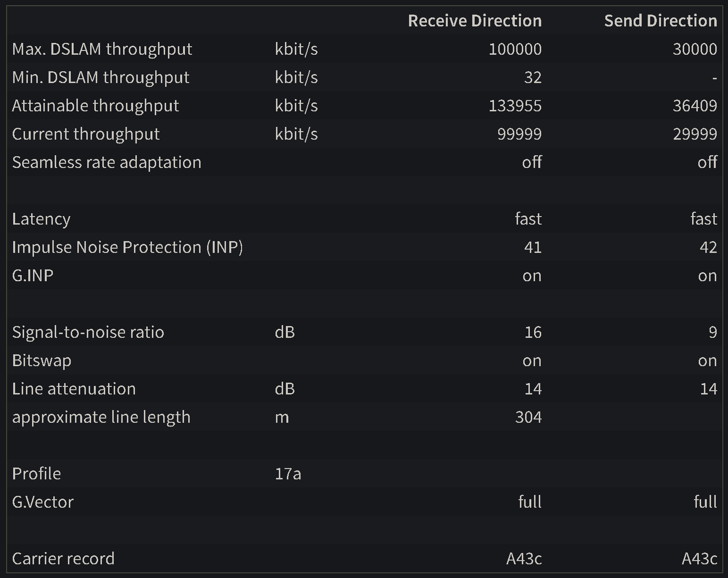Click the Carrier record label
Screen dimensions: 728x578
coord(63,559)
